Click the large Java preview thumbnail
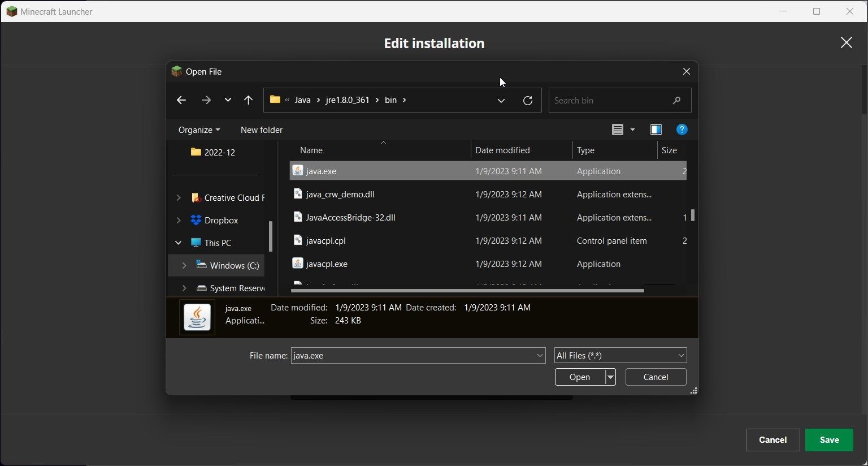Image resolution: width=868 pixels, height=466 pixels. click(197, 317)
